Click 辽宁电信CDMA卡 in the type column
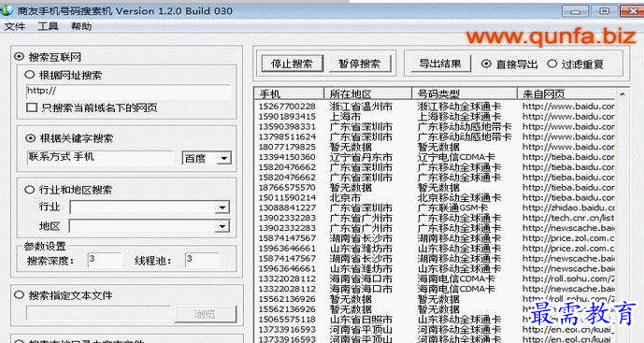The height and width of the screenshot is (343, 644). coord(456,157)
